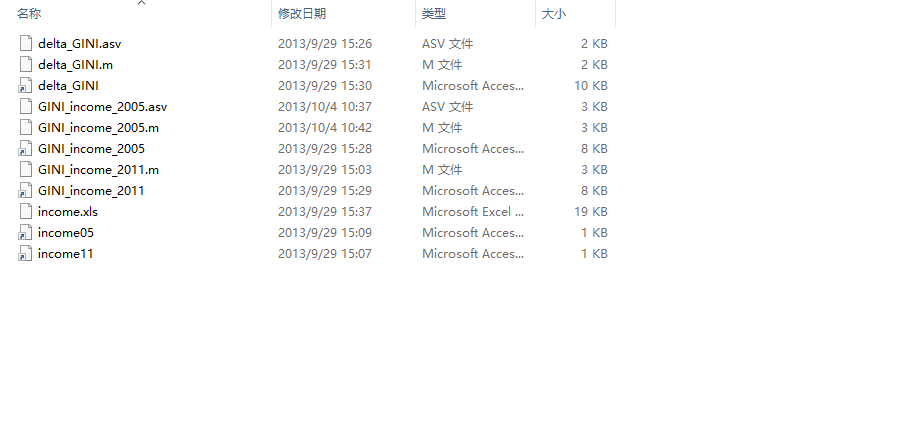
Task: Click the income05 shortcut icon
Action: pyautogui.click(x=26, y=233)
